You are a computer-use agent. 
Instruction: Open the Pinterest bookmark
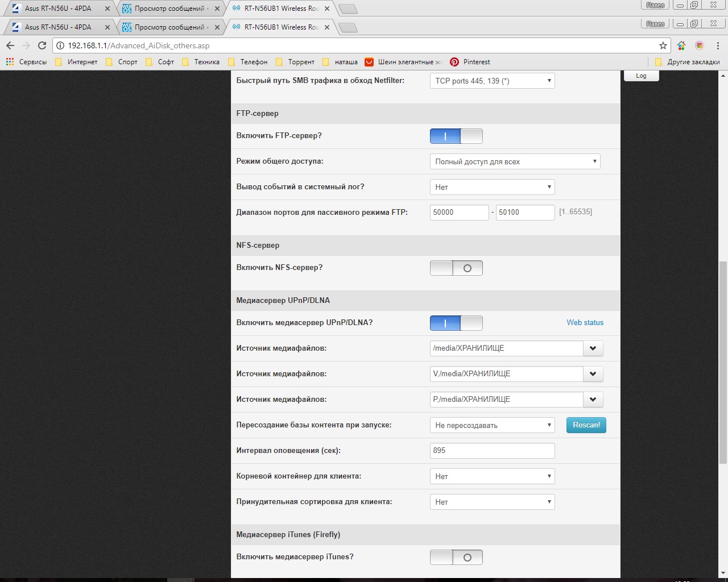(470, 62)
